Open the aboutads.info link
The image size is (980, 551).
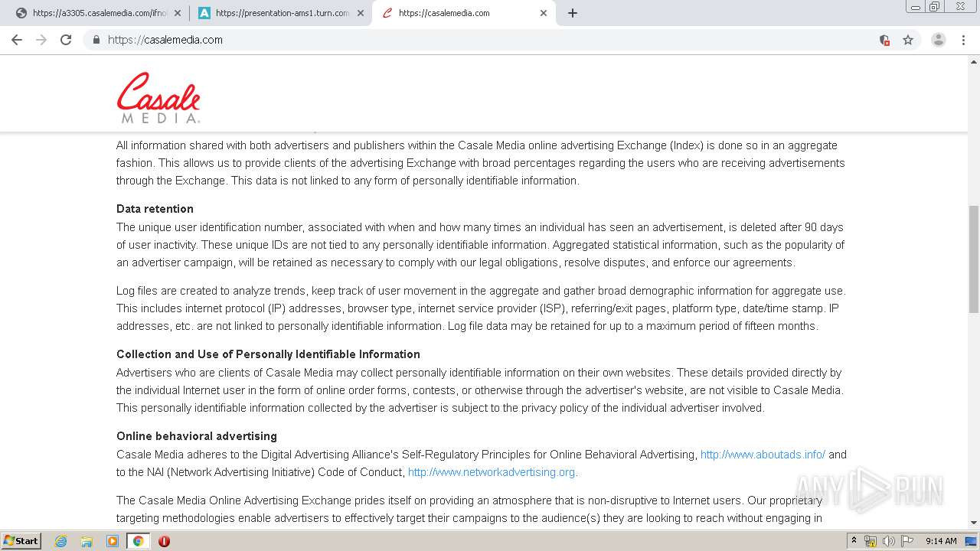point(763,455)
